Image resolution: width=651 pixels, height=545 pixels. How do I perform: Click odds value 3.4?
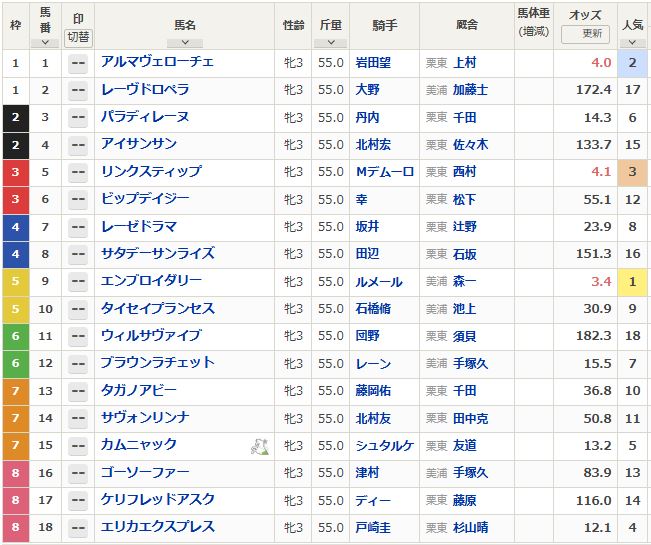pos(601,282)
